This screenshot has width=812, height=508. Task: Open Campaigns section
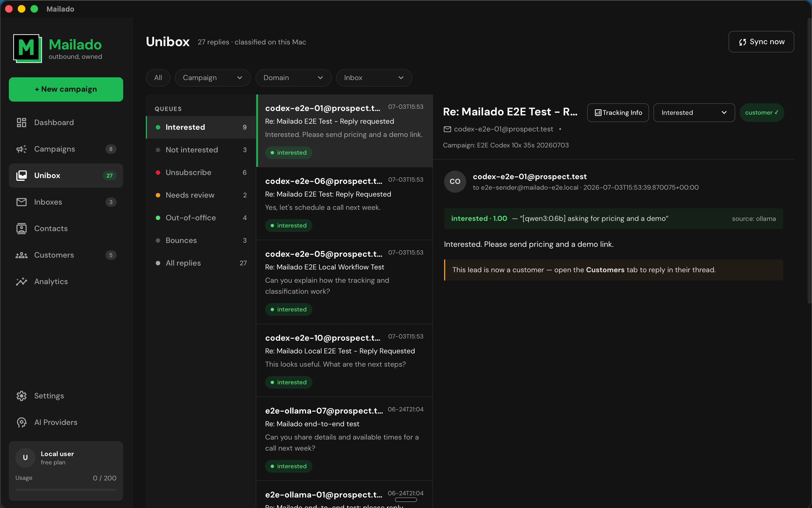(66, 149)
